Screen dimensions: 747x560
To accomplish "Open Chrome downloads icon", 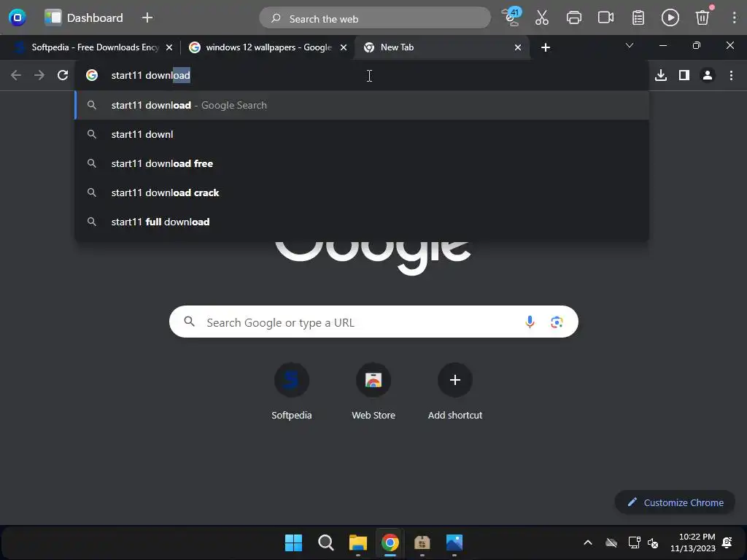I will 661,75.
